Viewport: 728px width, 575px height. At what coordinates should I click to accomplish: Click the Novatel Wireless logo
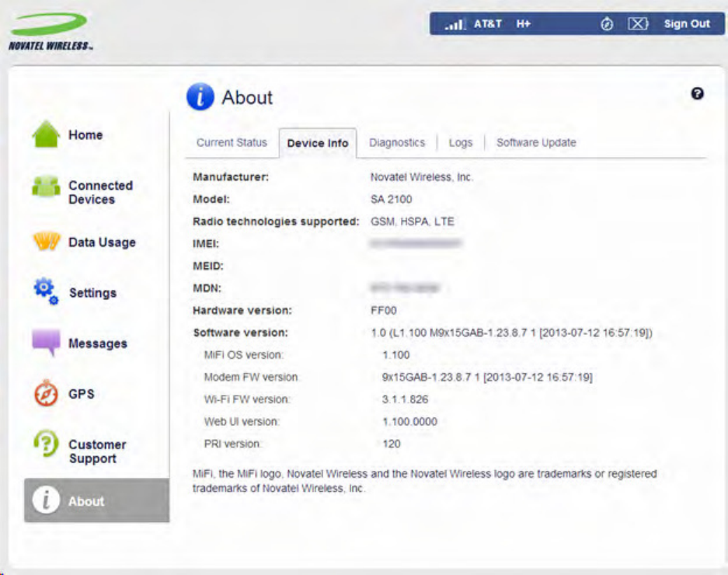51,32
